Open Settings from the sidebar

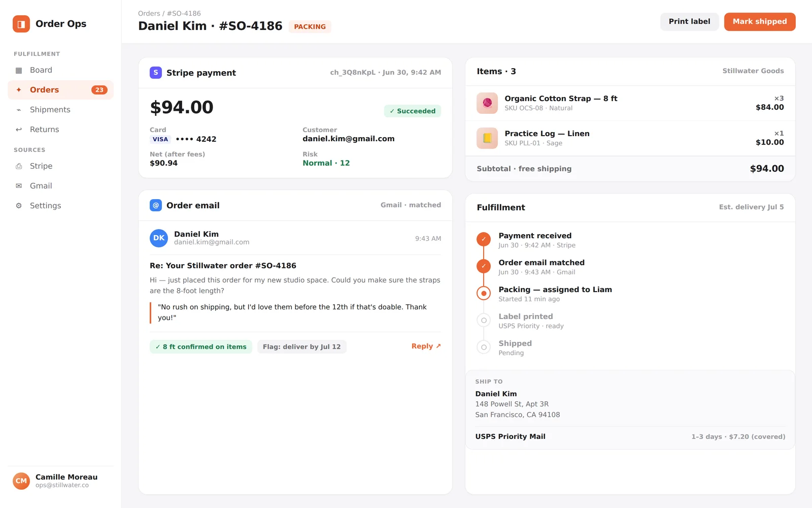(60, 206)
